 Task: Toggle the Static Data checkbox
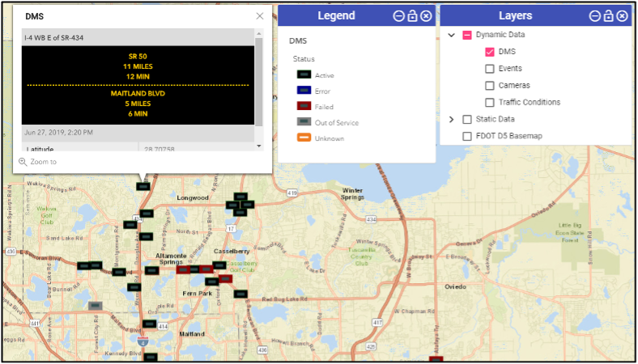467,120
